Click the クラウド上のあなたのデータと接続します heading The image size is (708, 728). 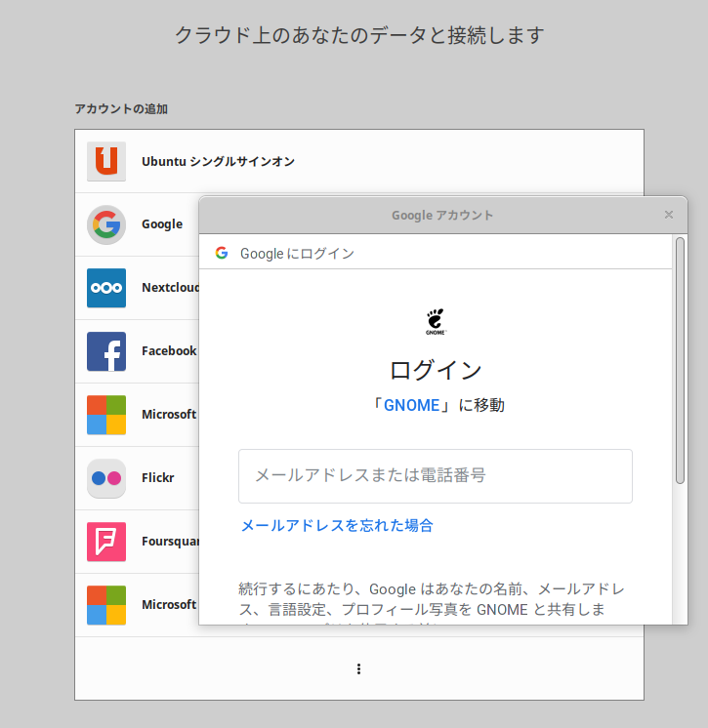pos(359,35)
